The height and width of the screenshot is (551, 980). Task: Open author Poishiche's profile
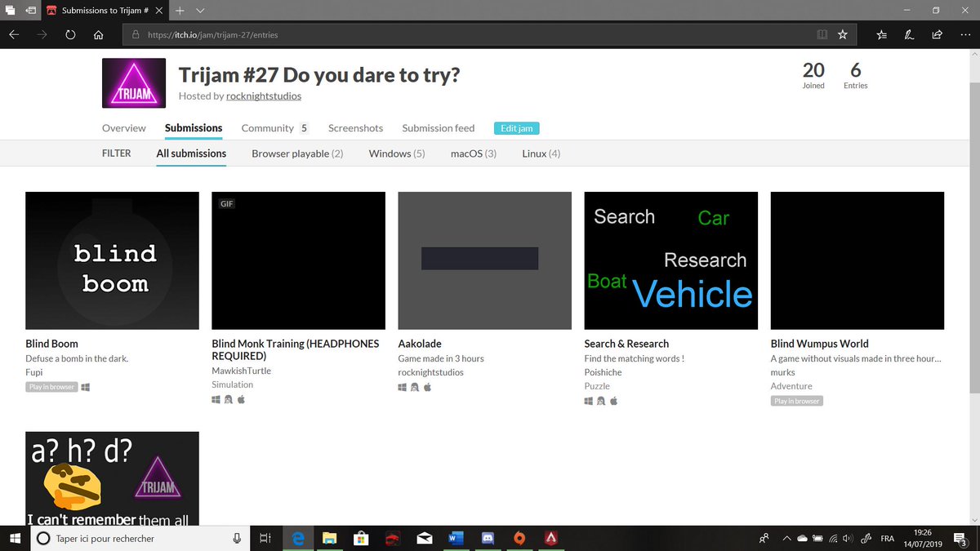[x=604, y=372]
